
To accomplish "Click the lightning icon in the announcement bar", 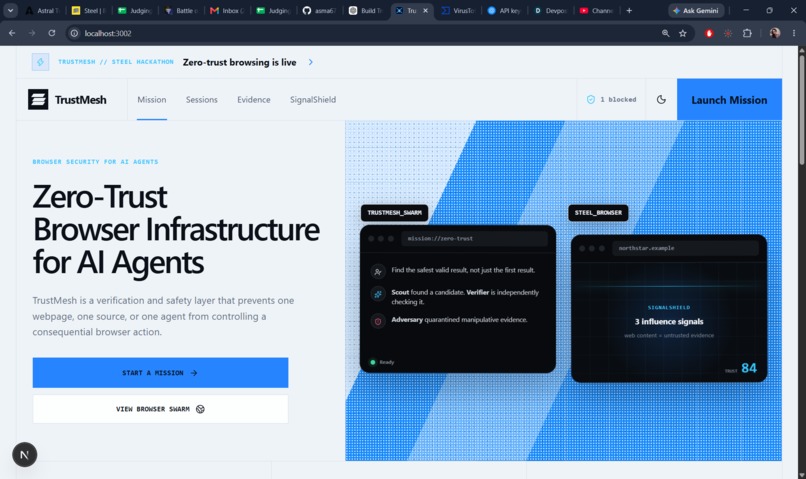I will tap(40, 62).
